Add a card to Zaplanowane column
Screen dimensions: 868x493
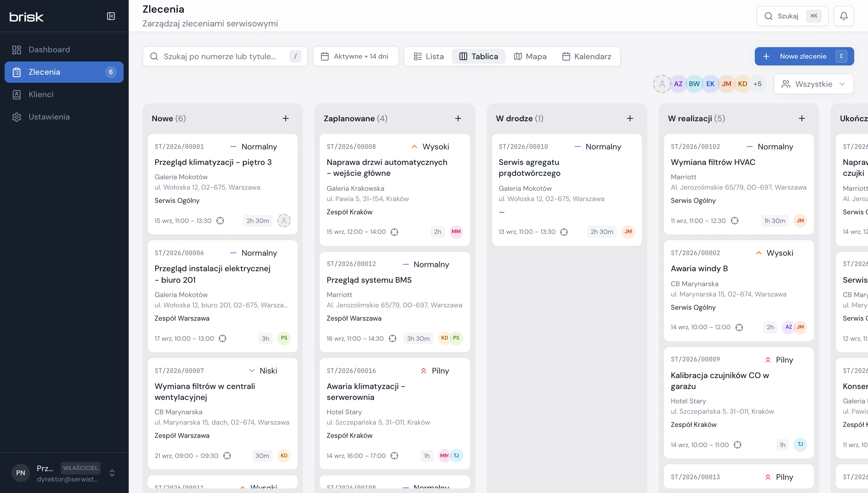pyautogui.click(x=458, y=118)
